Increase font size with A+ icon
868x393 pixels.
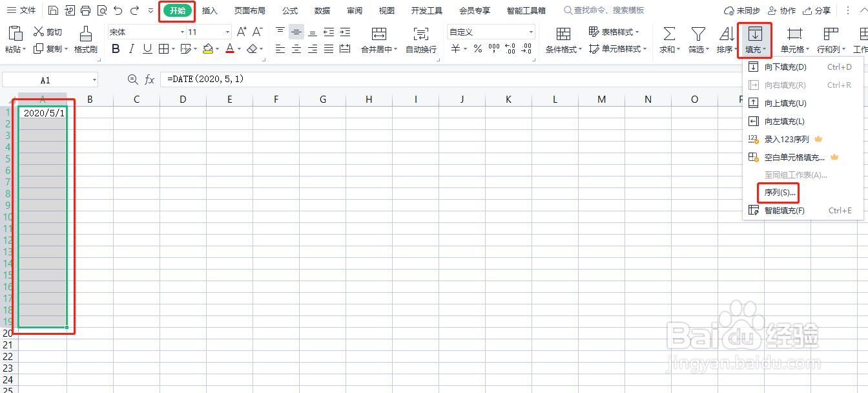click(242, 32)
